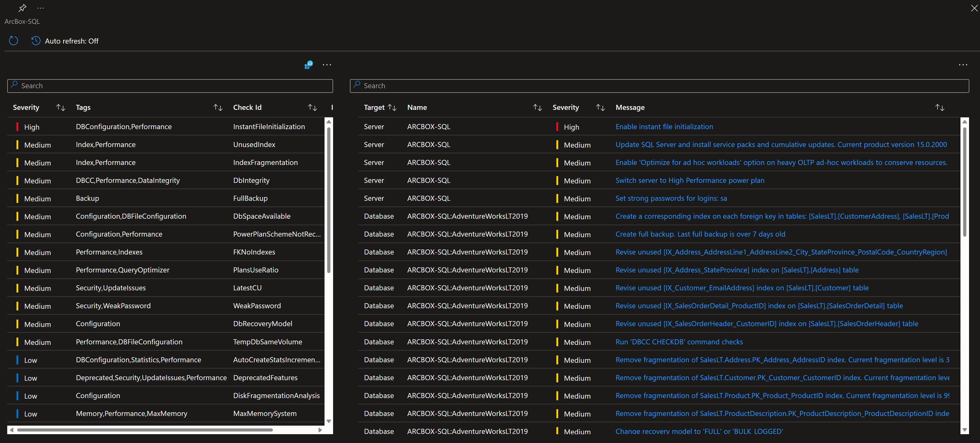The width and height of the screenshot is (980, 443).
Task: Select the UnusedIndex check row
Action: [166, 144]
